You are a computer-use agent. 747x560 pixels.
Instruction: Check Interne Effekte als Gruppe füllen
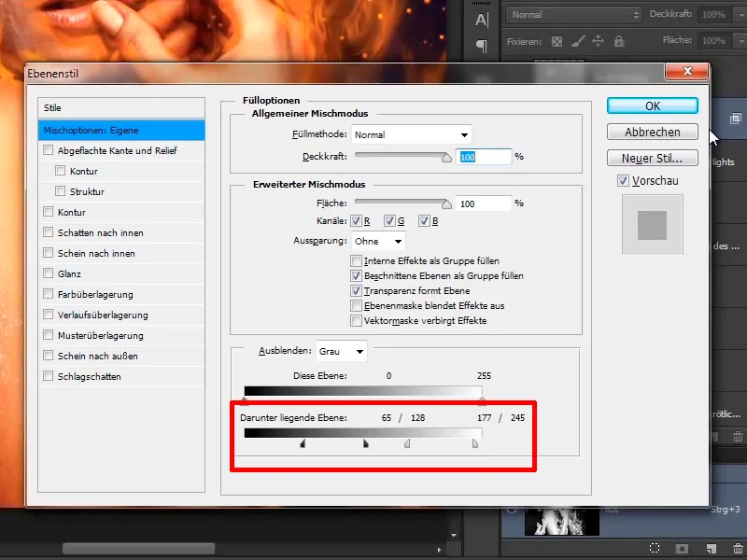(x=356, y=260)
